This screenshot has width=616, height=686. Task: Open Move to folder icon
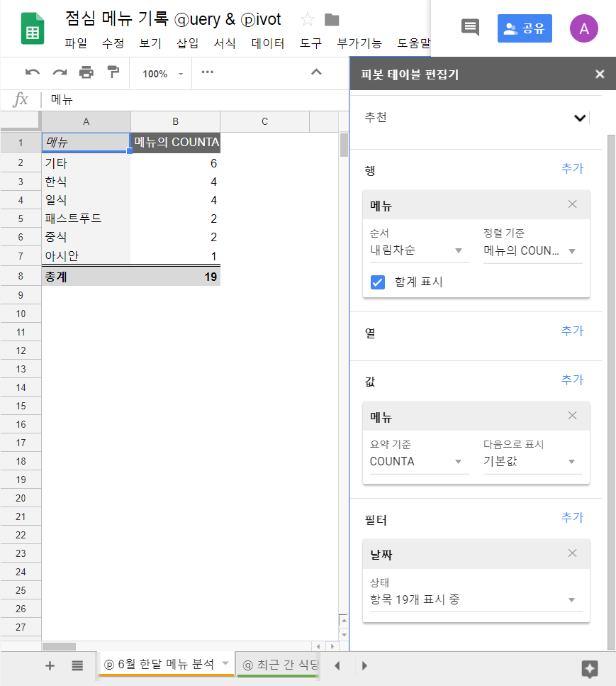(x=331, y=20)
